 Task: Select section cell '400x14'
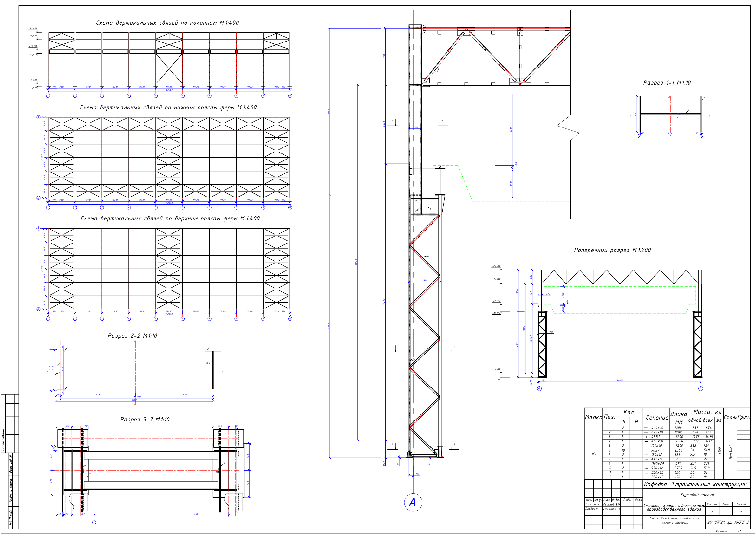point(657,428)
